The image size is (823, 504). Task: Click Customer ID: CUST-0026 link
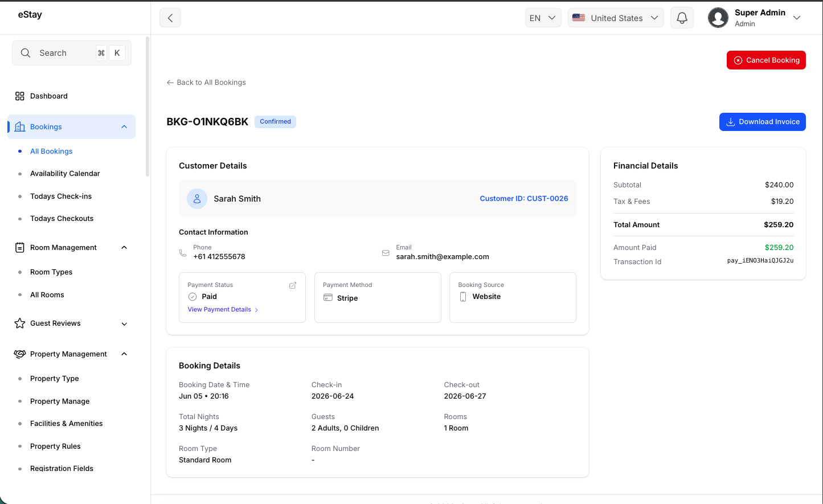tap(524, 199)
